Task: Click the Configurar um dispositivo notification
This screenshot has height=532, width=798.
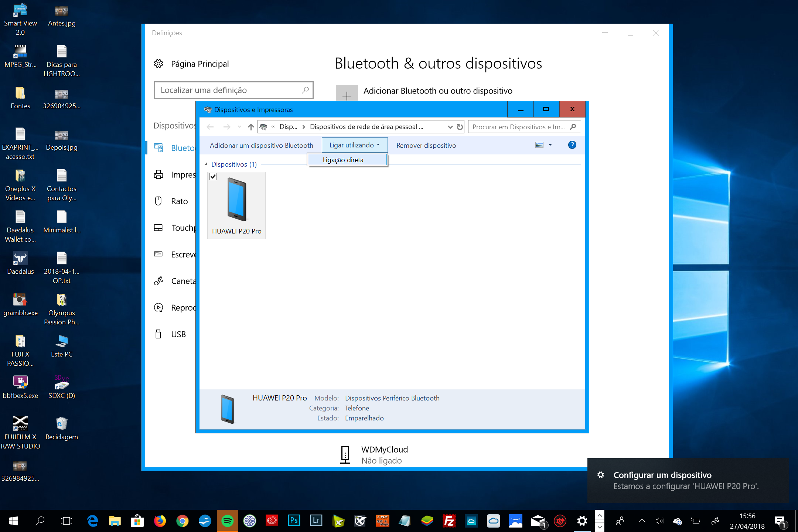Action: pyautogui.click(x=688, y=480)
